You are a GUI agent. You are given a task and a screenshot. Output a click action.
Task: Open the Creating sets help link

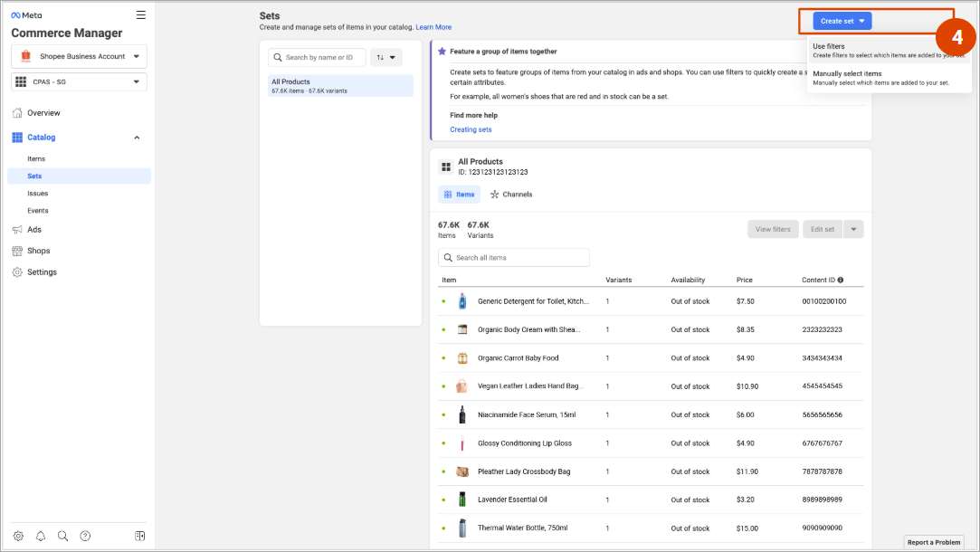471,130
